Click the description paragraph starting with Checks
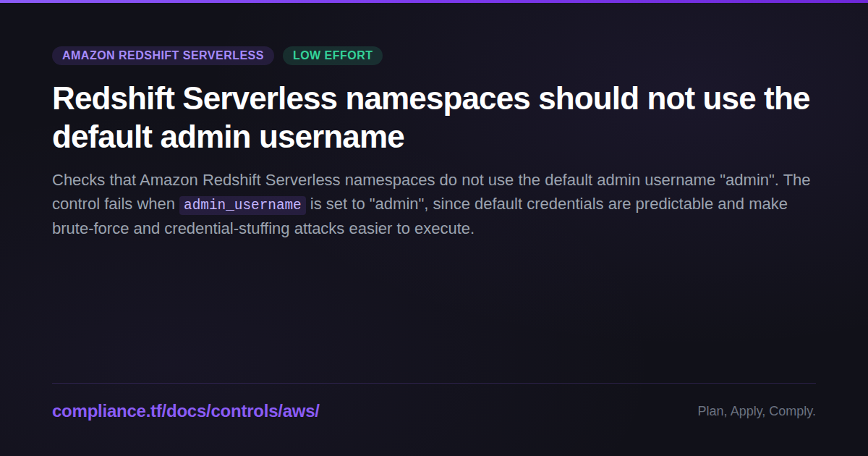868x456 pixels. 431,204
